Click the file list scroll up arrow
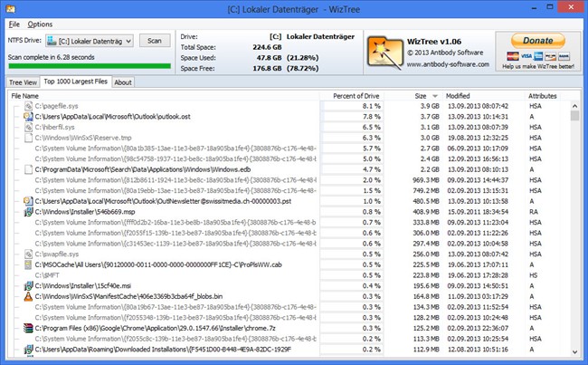588x365 pixels. [x=574, y=106]
